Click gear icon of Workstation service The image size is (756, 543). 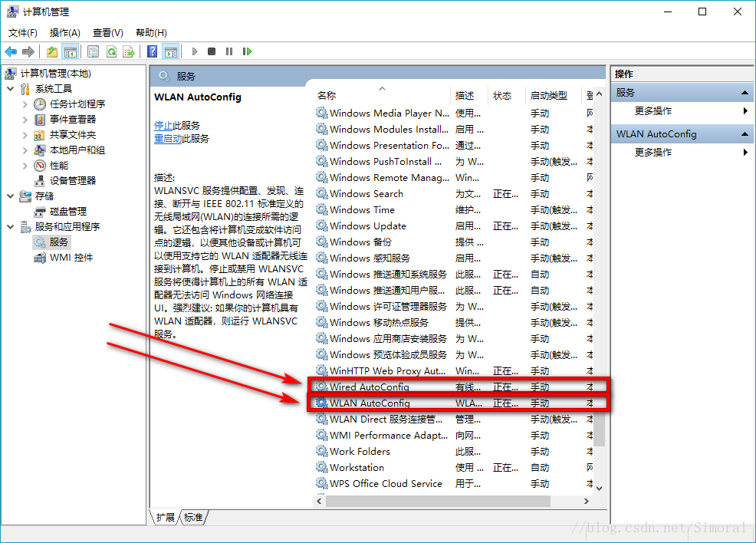[x=321, y=467]
